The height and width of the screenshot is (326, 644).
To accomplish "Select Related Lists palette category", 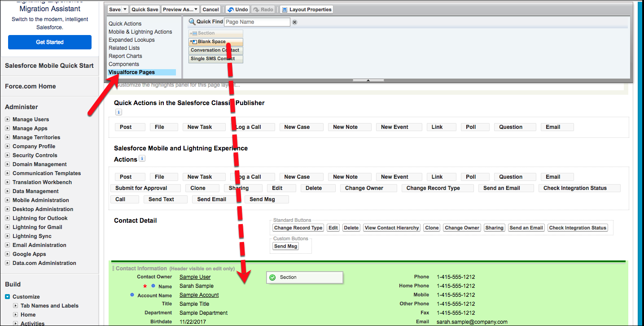I will (x=124, y=48).
